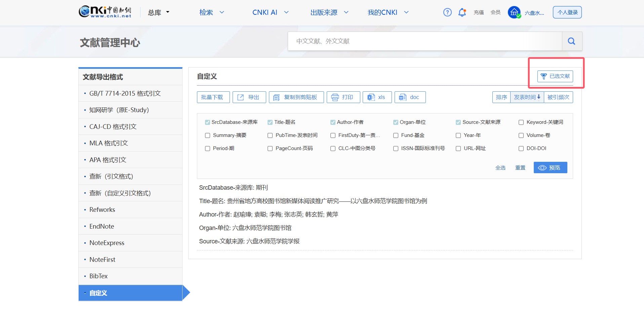
Task: Click the help question mark icon
Action: click(447, 12)
